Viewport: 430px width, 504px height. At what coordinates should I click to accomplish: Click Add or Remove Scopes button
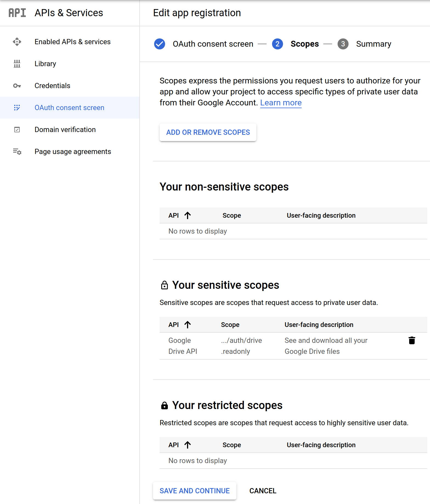[x=208, y=132]
